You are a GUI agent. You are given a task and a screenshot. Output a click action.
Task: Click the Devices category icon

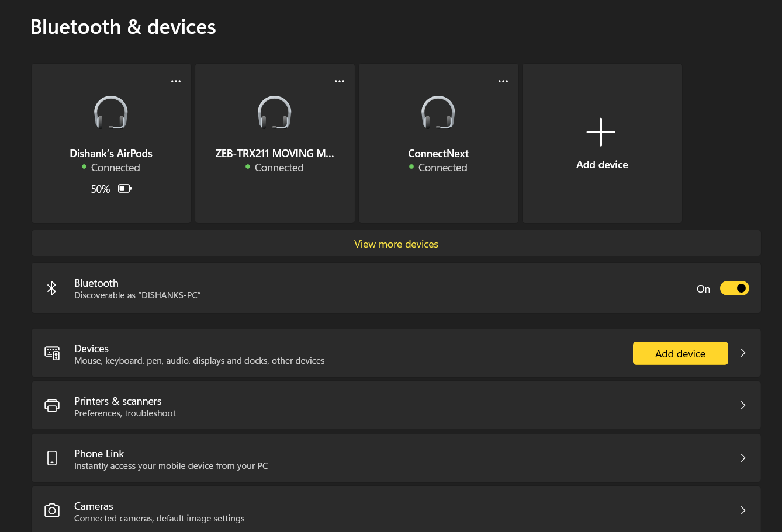click(52, 353)
